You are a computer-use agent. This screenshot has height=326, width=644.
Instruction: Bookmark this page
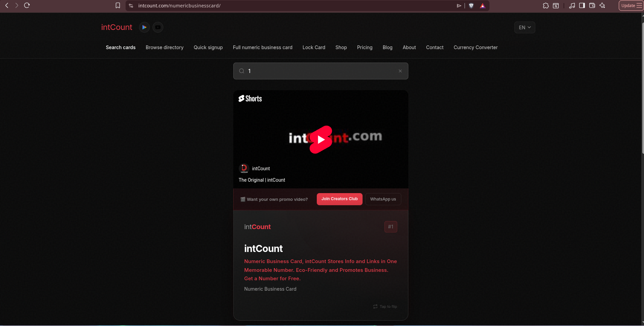[x=118, y=5]
